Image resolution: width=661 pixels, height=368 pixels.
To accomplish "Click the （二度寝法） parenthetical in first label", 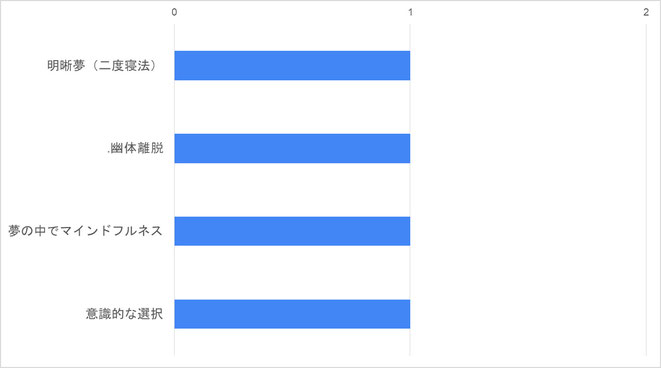I will [124, 65].
